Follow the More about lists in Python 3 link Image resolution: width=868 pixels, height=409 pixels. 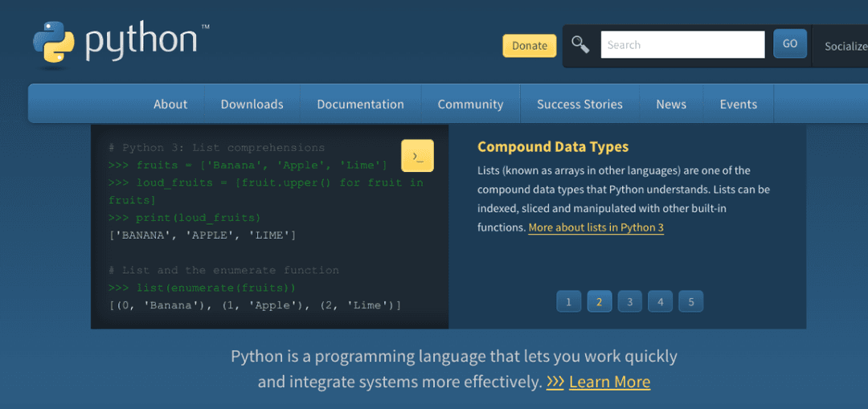tap(596, 227)
